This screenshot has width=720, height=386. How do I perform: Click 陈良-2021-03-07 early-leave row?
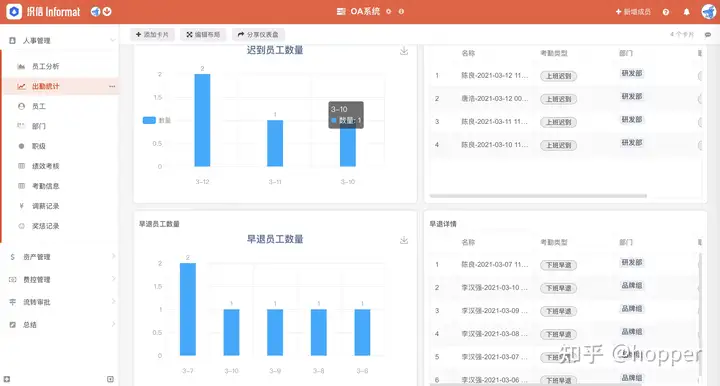pos(566,264)
